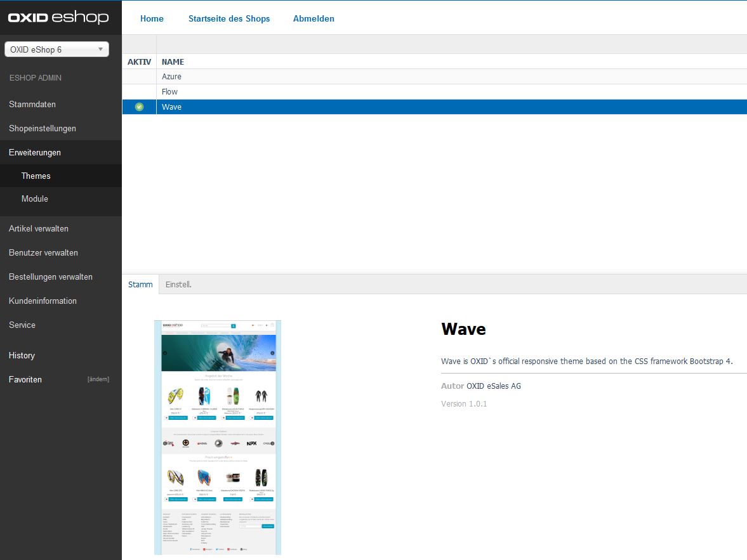This screenshot has width=747, height=560.
Task: Click the OXID eShop logo
Action: [58, 18]
